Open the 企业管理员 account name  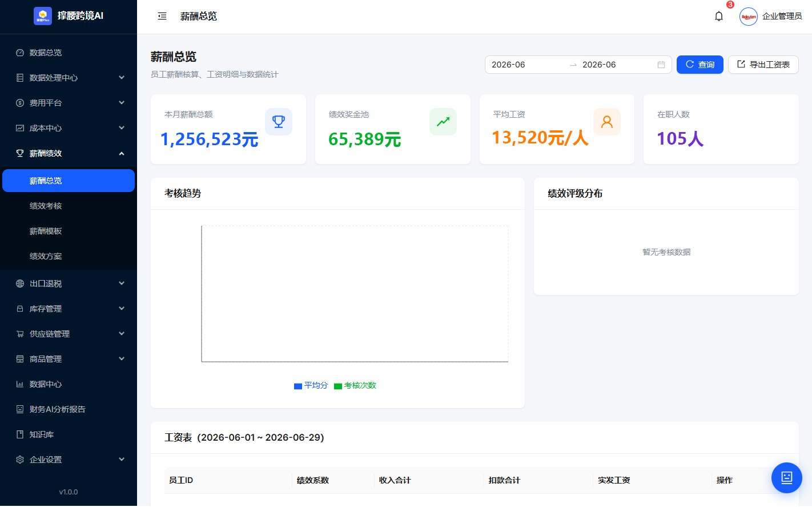click(782, 17)
